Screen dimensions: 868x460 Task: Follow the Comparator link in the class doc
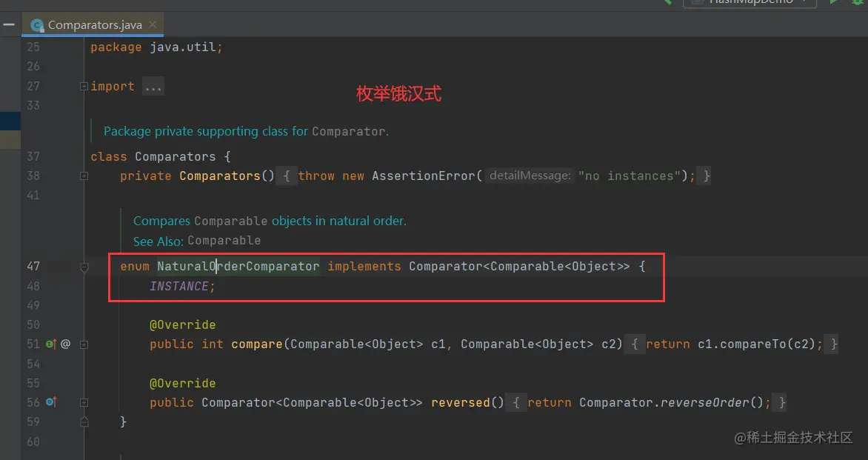pos(348,132)
